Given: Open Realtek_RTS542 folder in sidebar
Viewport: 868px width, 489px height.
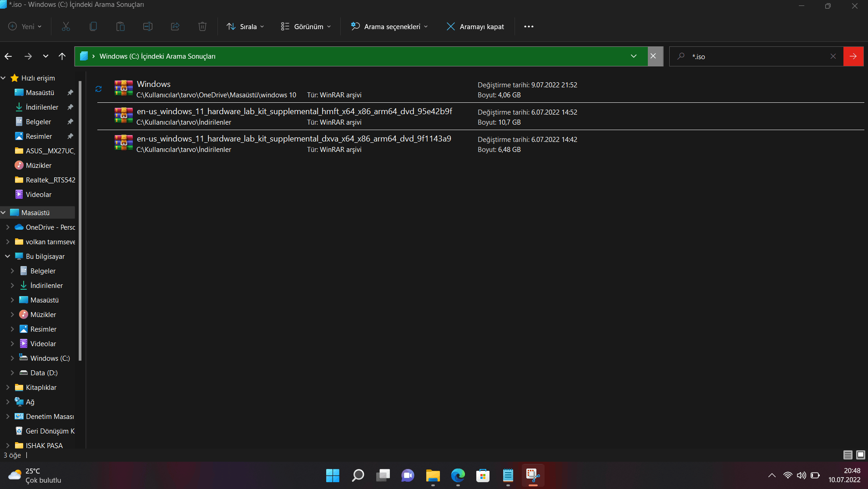Looking at the screenshot, I should (44, 180).
